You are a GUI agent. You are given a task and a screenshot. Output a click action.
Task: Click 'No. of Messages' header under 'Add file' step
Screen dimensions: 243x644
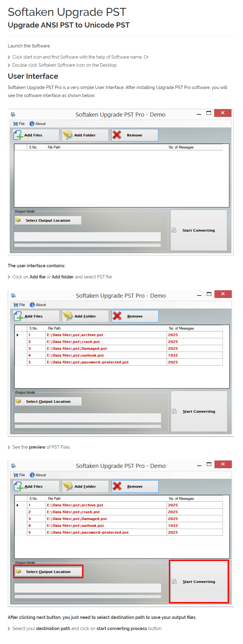click(x=181, y=328)
